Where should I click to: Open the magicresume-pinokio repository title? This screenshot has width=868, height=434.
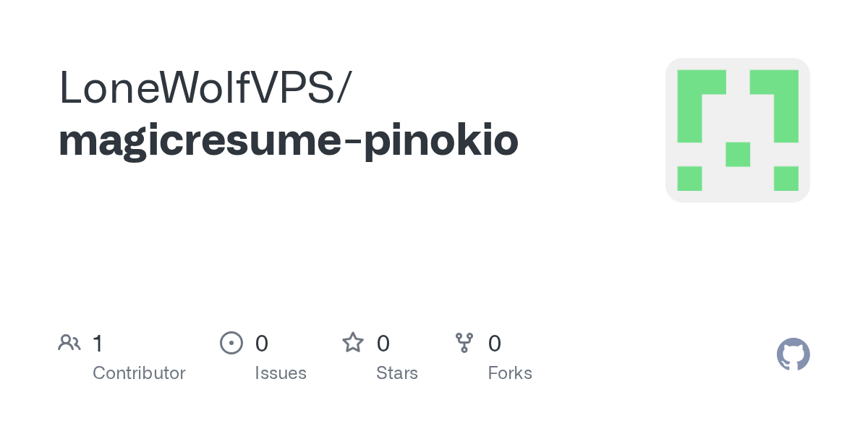288,140
